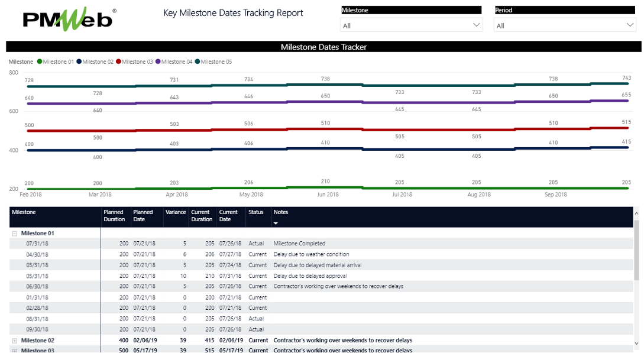Click 'Delay due to weather condition' note
The height and width of the screenshot is (353, 644).
click(311, 254)
